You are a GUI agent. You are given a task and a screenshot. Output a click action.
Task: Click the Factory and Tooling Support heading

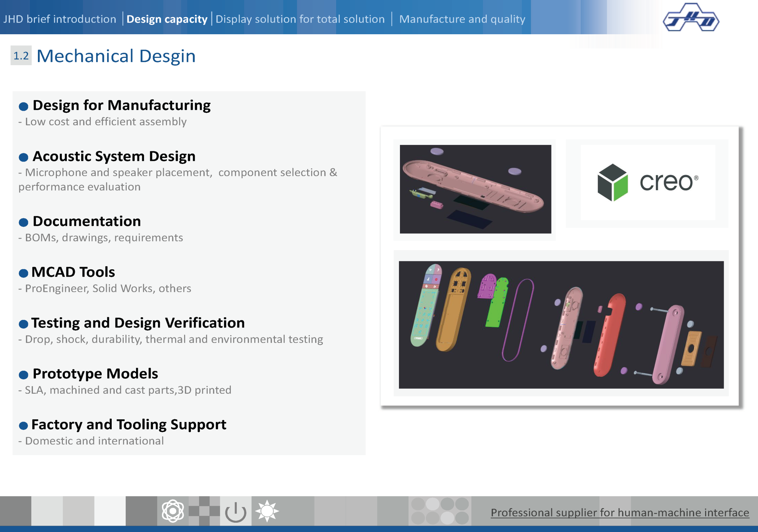tap(129, 425)
